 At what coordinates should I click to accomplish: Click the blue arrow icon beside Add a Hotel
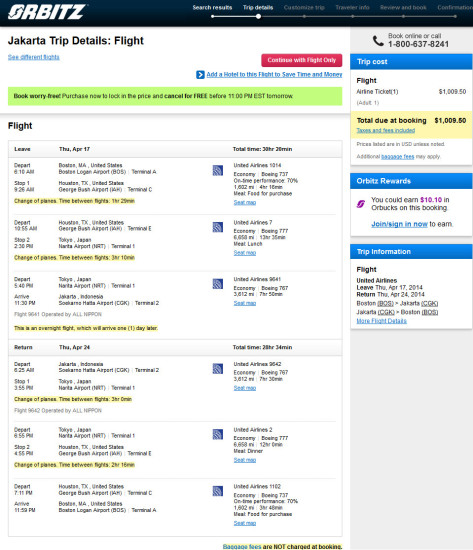[x=200, y=75]
